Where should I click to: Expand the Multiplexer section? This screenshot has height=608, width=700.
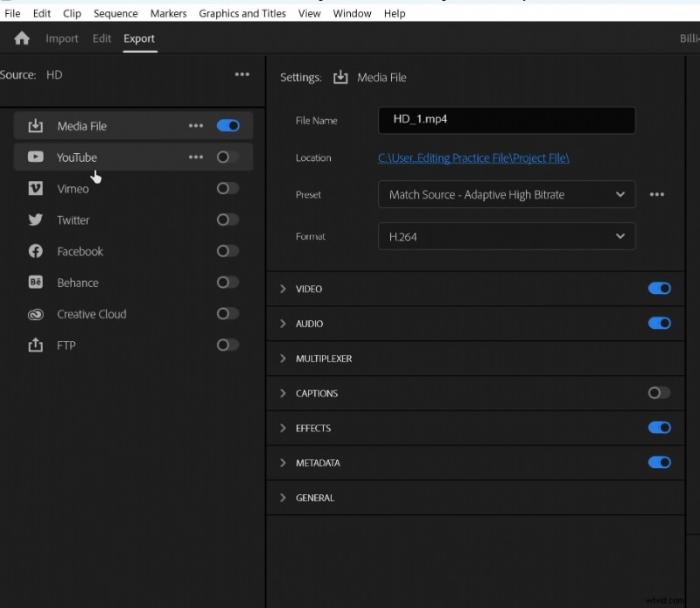pos(283,358)
